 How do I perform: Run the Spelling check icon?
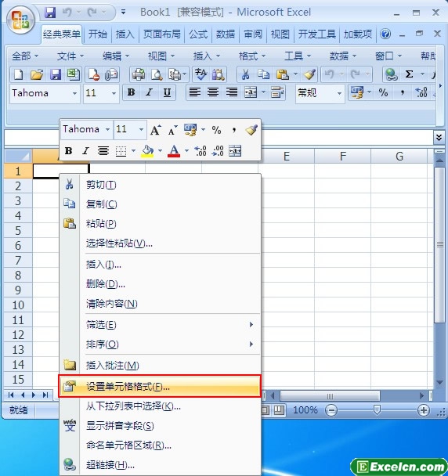point(201,74)
